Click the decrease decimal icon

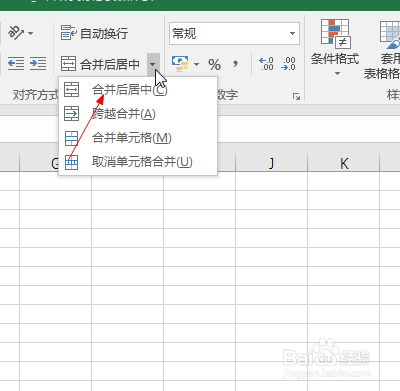click(x=288, y=64)
